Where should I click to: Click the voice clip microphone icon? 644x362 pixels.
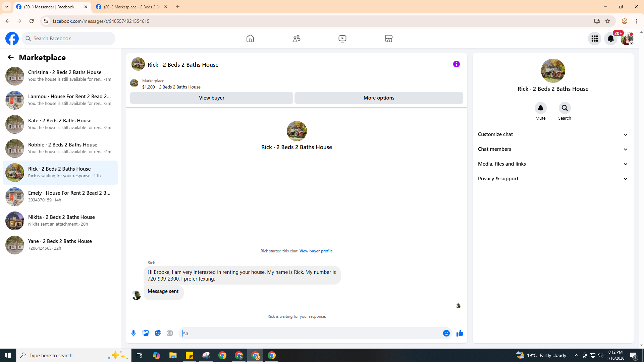coord(133,333)
